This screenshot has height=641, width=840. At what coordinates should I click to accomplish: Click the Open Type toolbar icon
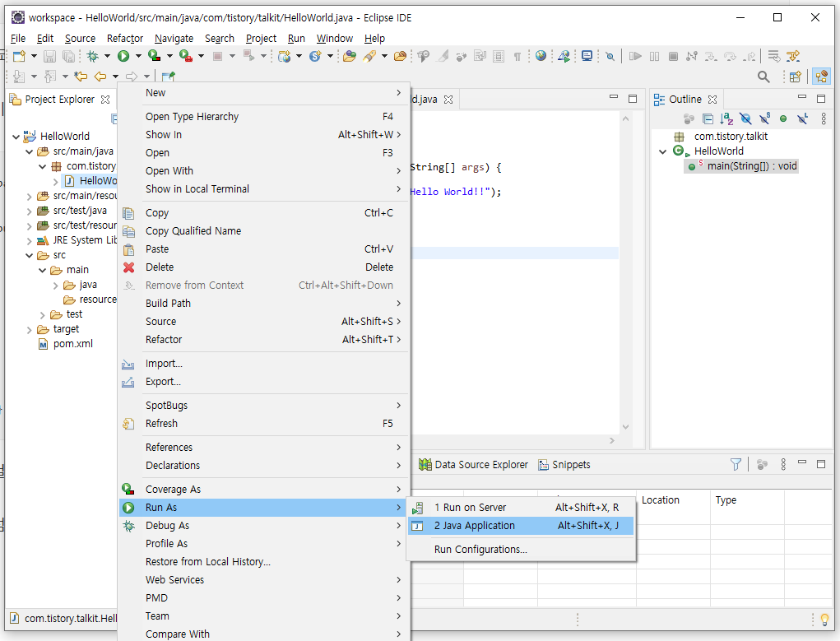350,56
